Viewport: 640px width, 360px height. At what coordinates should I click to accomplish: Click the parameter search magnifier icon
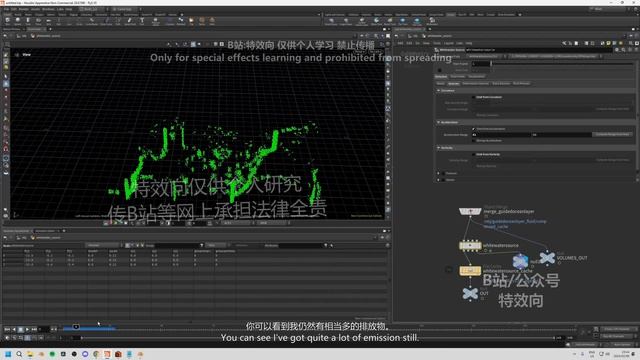(623, 50)
